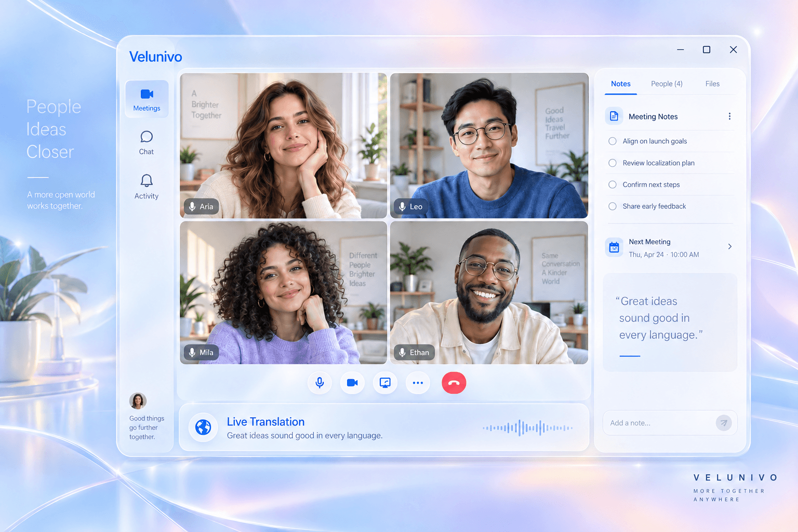This screenshot has width=798, height=532.
Task: Switch to the Notes tab
Action: pyautogui.click(x=621, y=84)
